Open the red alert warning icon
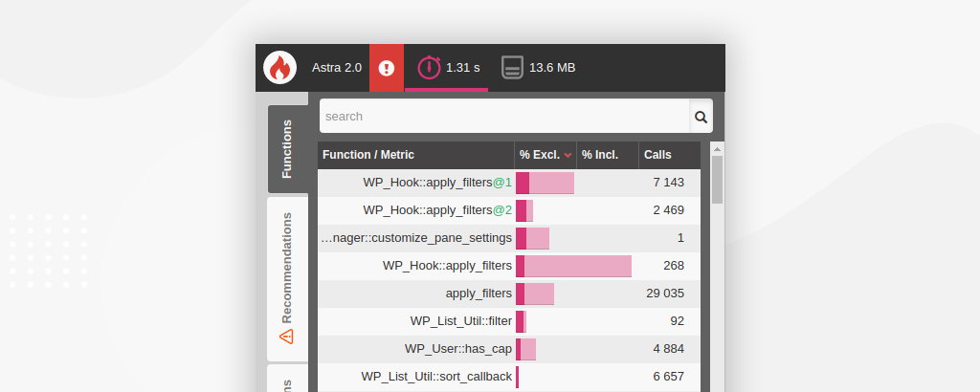The width and height of the screenshot is (980, 392). coord(387,68)
